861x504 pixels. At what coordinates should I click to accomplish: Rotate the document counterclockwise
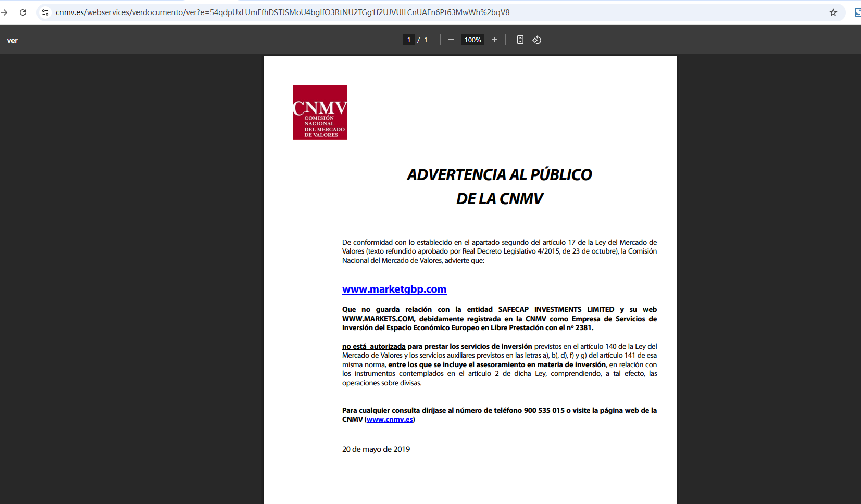(537, 40)
